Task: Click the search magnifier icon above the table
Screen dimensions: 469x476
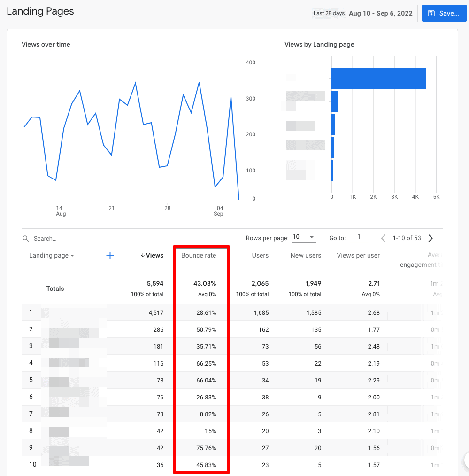Action: click(x=26, y=238)
